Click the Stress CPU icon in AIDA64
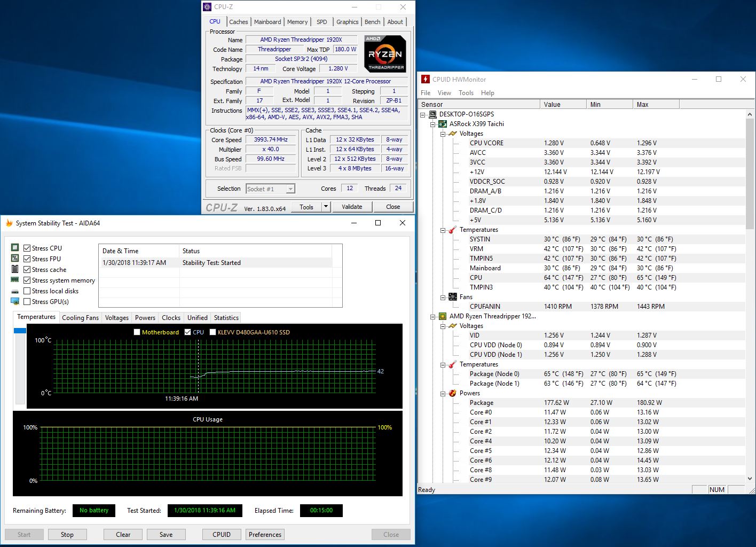 [x=15, y=248]
